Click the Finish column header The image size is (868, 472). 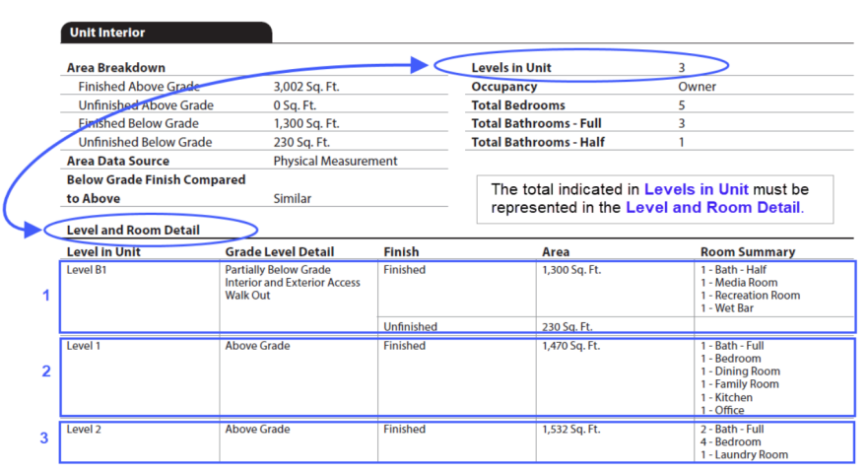(401, 252)
